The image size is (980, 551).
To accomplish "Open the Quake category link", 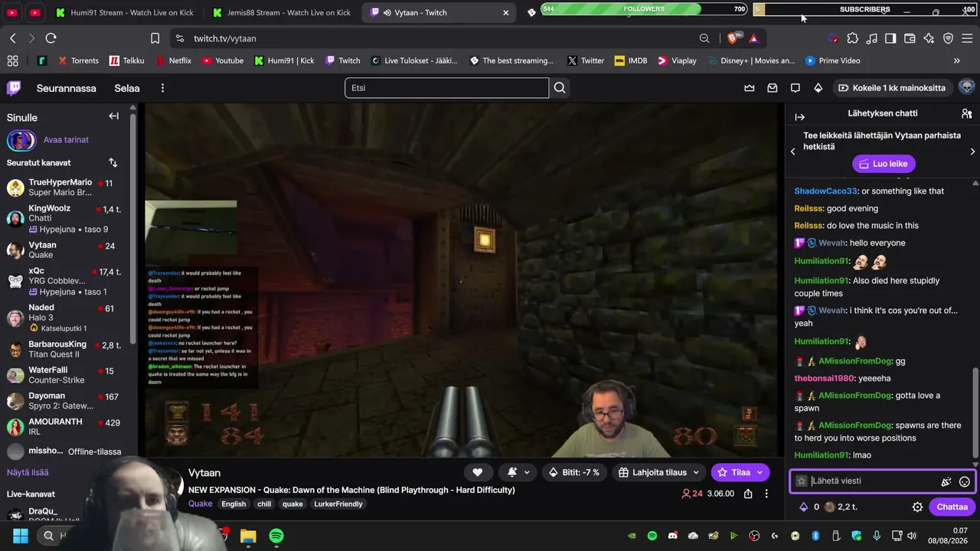I will click(x=201, y=504).
